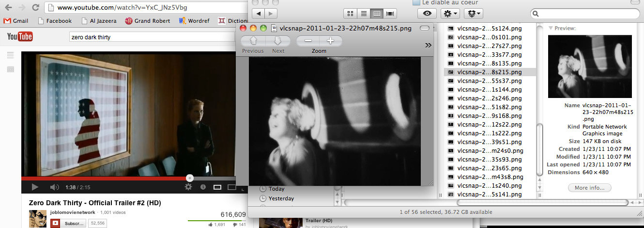Zoom out in Preview window
644x228 pixels.
click(308, 41)
